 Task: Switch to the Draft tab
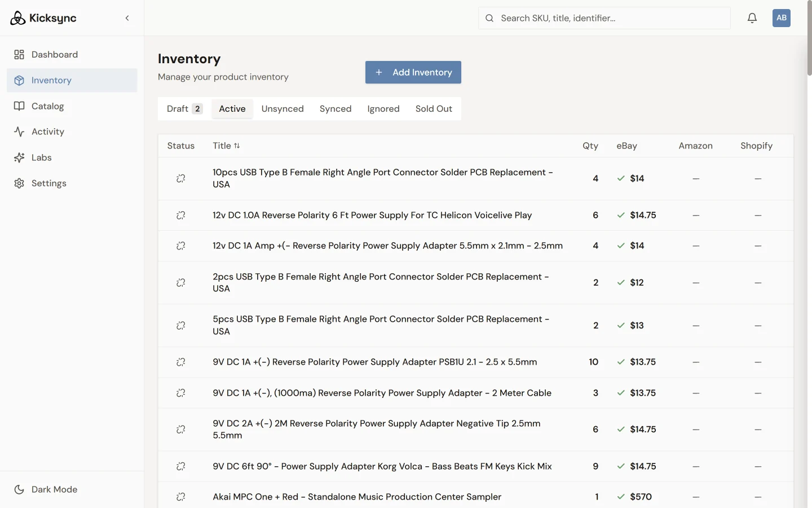point(185,109)
